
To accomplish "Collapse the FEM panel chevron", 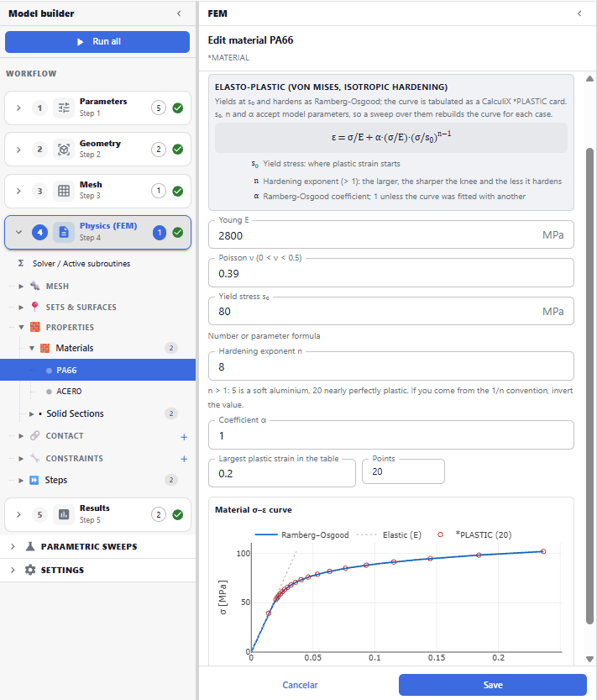I will coord(579,13).
